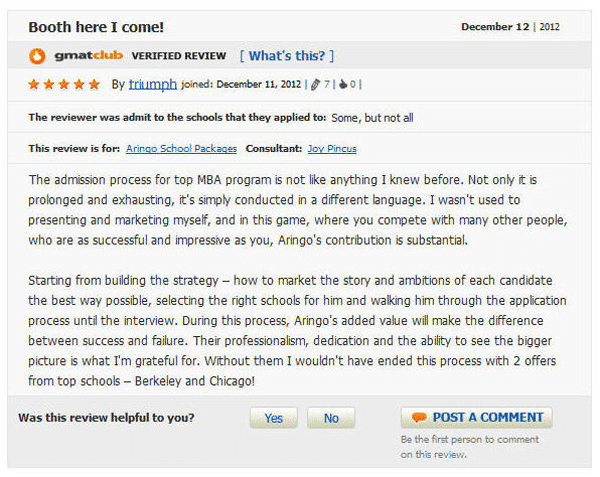Image resolution: width=600 pixels, height=477 pixels.
Task: Click the third orange rating star
Action: click(x=64, y=84)
